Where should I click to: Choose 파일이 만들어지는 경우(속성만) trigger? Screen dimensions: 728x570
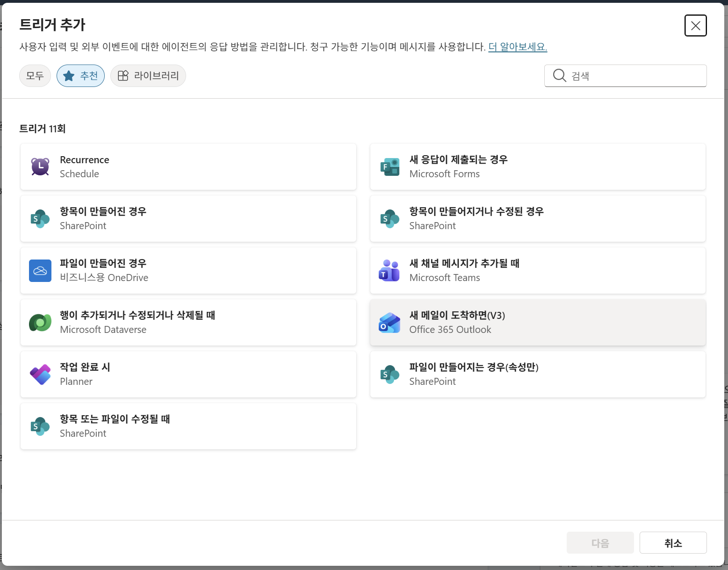(538, 375)
